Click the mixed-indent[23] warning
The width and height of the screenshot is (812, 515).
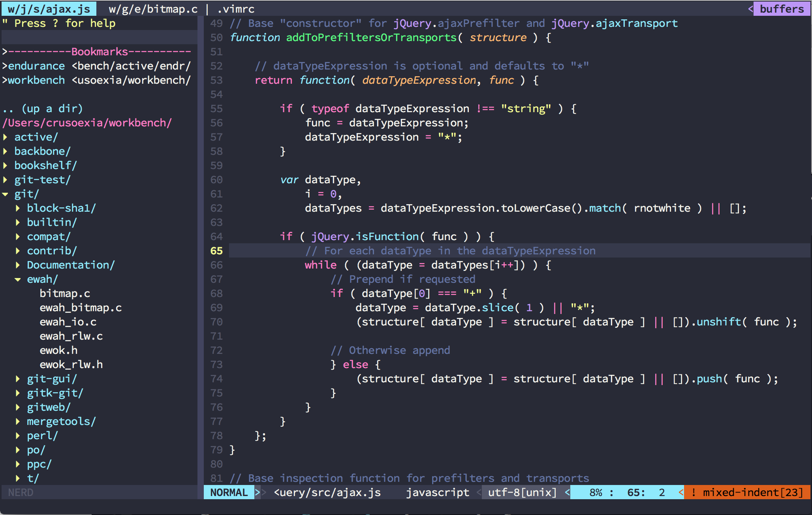[747, 492]
